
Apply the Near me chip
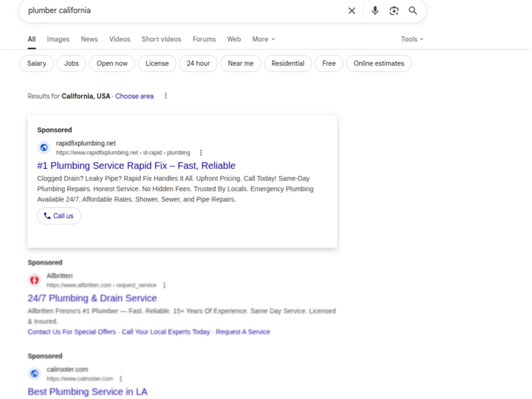tap(241, 64)
